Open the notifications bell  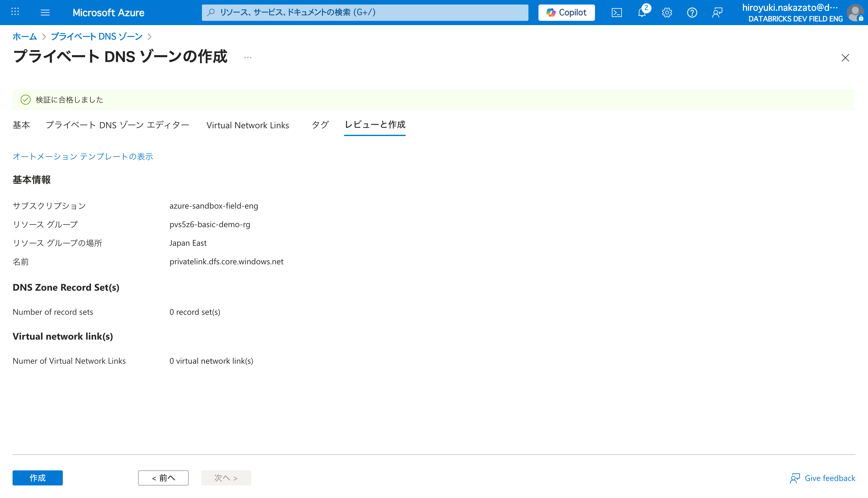(x=642, y=13)
